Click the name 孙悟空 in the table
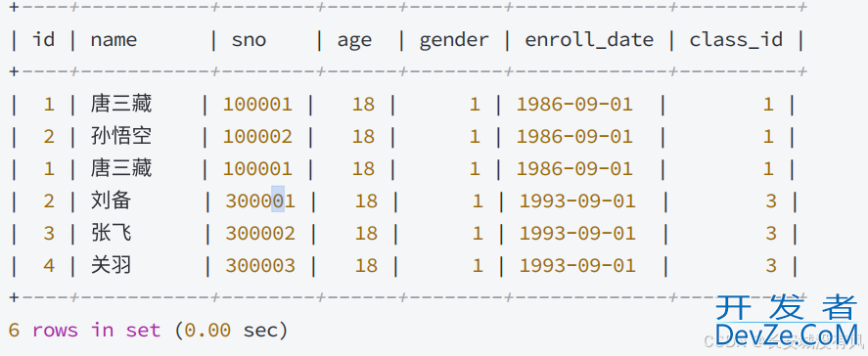Viewport: 868px width, 356px height. [121, 136]
